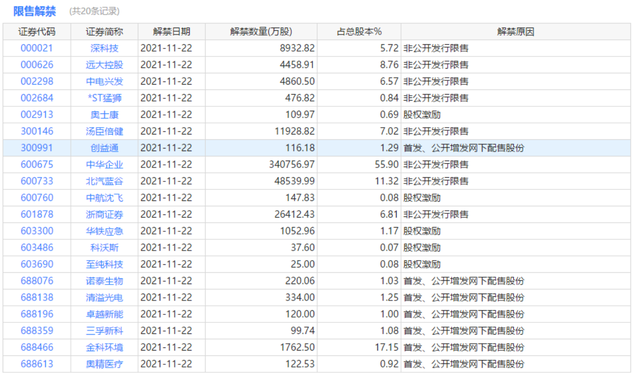This screenshot has height=375, width=640.
Task: Click stock code 601878
Action: pyautogui.click(x=37, y=214)
